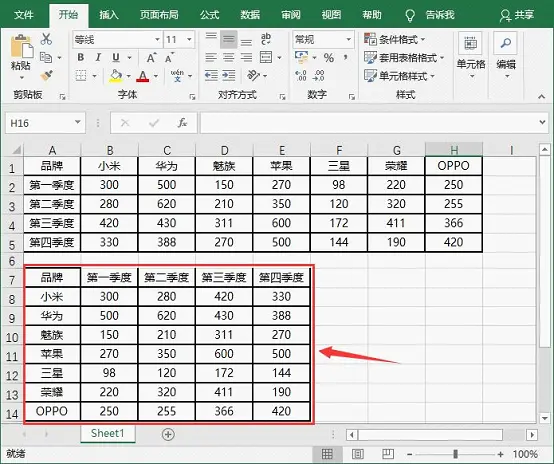Open number format dropdown 常规
Image resolution: width=554 pixels, height=464 pixels.
pyautogui.click(x=348, y=39)
